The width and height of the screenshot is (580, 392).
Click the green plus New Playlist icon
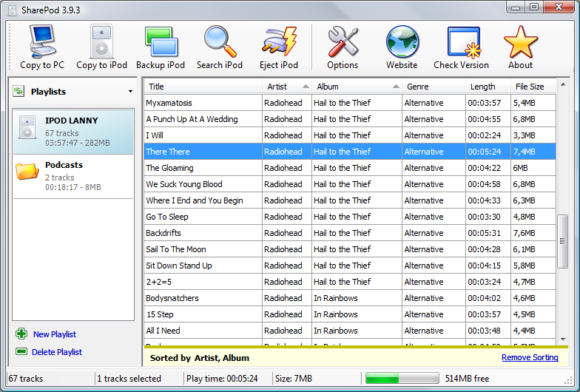click(x=21, y=334)
